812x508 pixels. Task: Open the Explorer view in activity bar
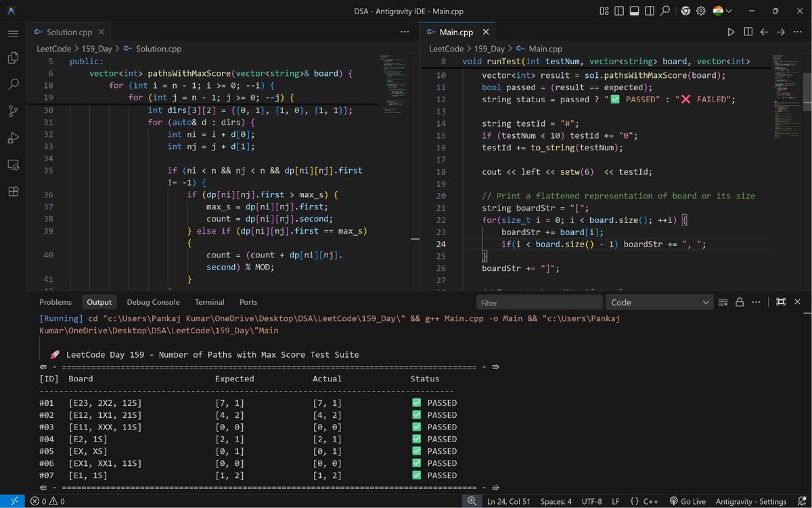coord(13,58)
